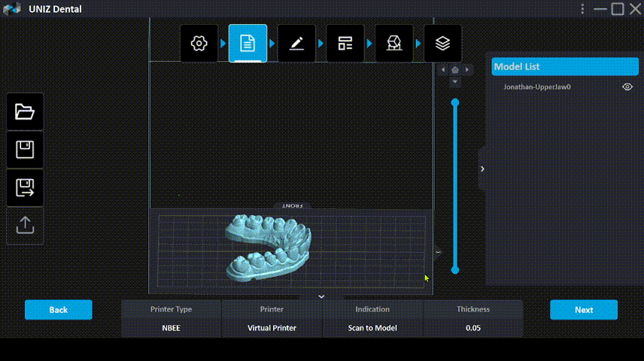Click the Upload arrow icon
Image resolution: width=644 pixels, height=361 pixels.
click(25, 225)
